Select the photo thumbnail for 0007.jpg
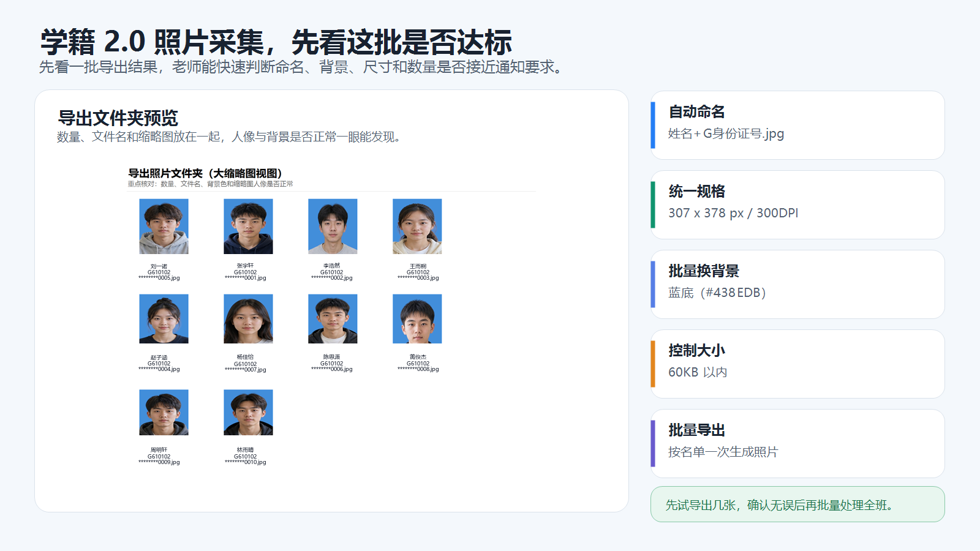Image resolution: width=980 pixels, height=551 pixels. tap(248, 319)
